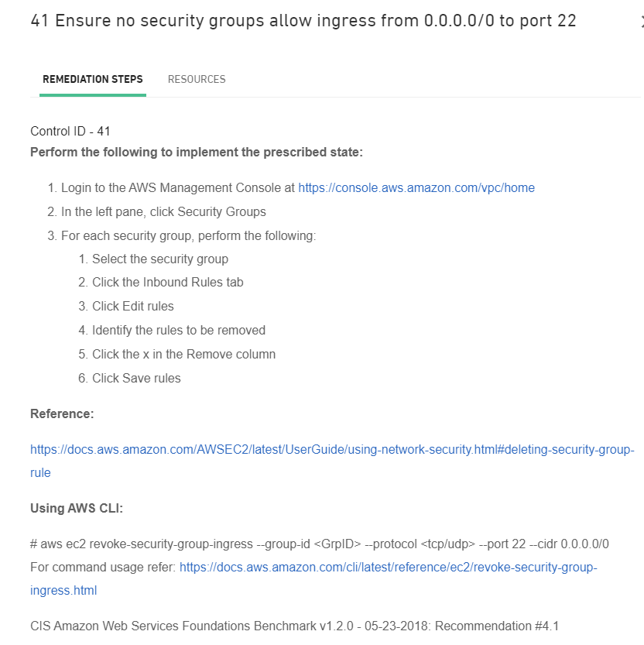Viewport: 644px width, 645px height.
Task: Click the port 22 ingress control title
Action: [x=303, y=21]
